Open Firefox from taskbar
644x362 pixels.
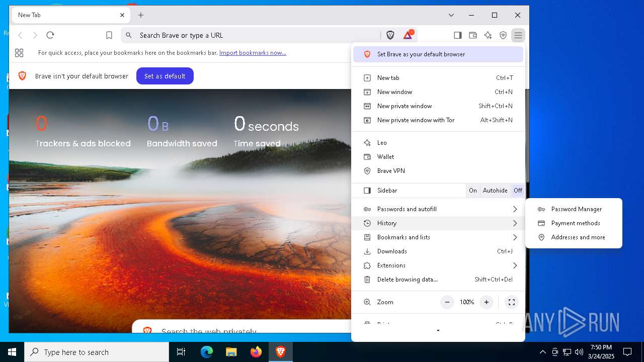[256, 352]
